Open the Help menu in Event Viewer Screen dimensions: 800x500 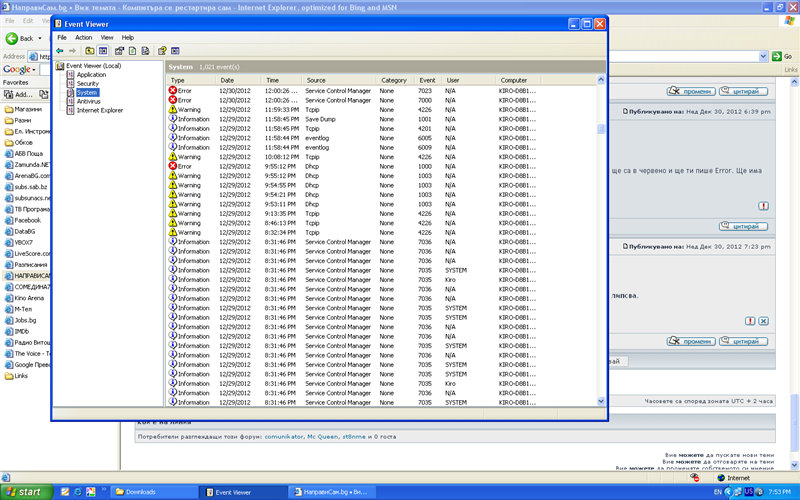(128, 37)
